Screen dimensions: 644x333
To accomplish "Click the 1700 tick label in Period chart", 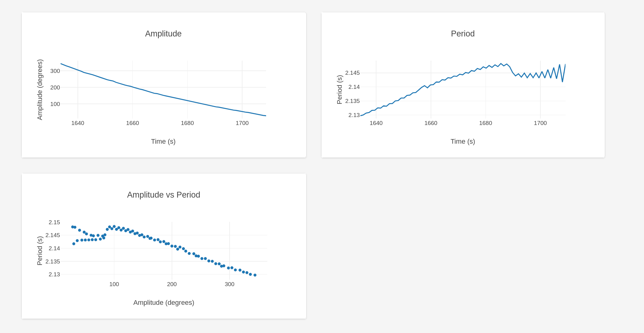I will click(x=540, y=123).
